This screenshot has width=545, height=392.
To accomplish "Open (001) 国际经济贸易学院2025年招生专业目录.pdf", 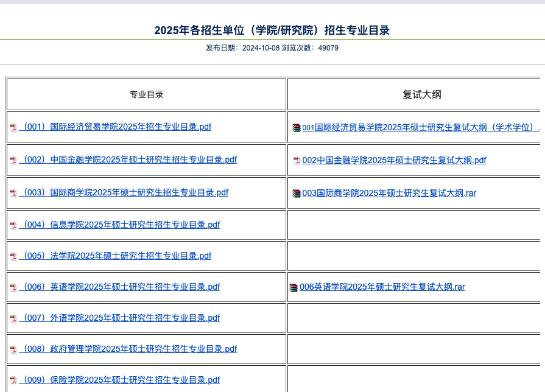I will pos(115,127).
